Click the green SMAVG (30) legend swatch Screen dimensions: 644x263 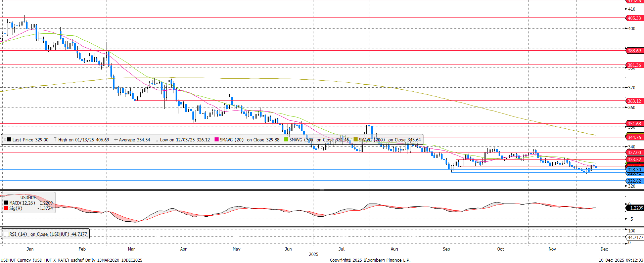(286, 140)
